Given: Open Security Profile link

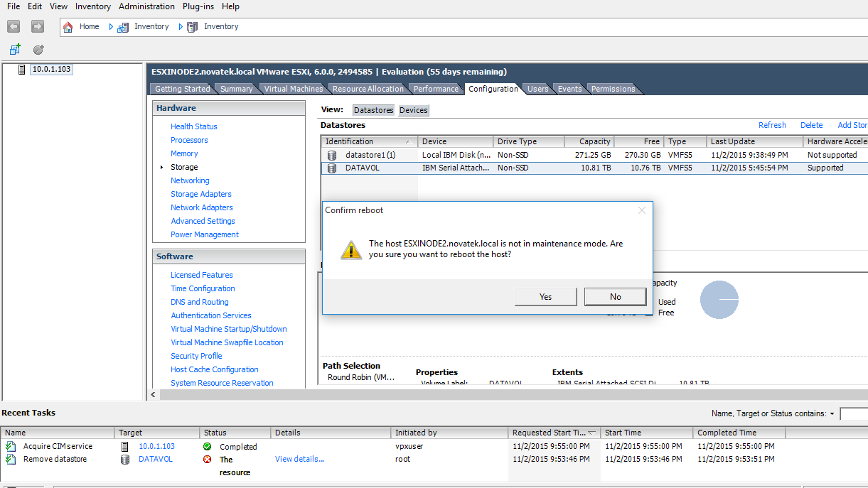Looking at the screenshot, I should 196,356.
